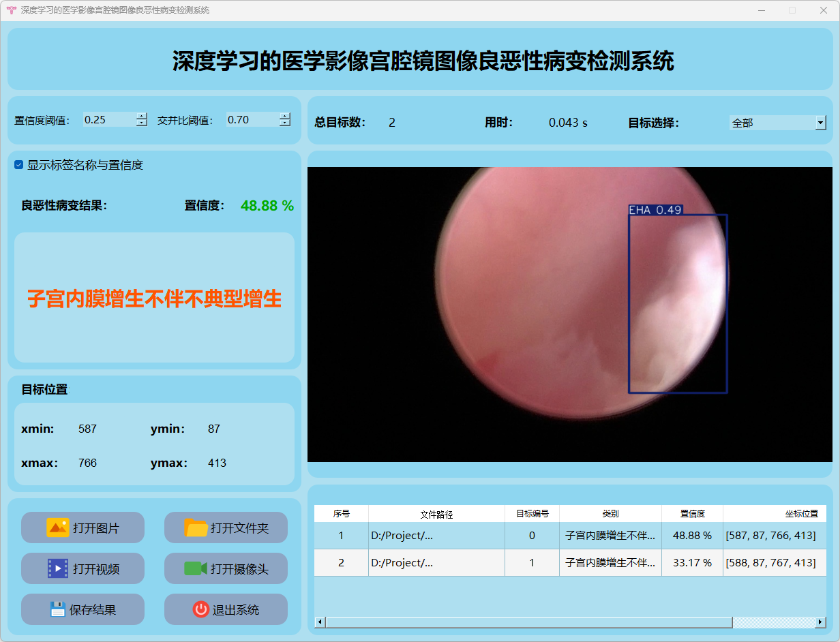Decrease the 交并比阈值 with the down arrow
Viewport: 840px width, 642px height.
[284, 123]
